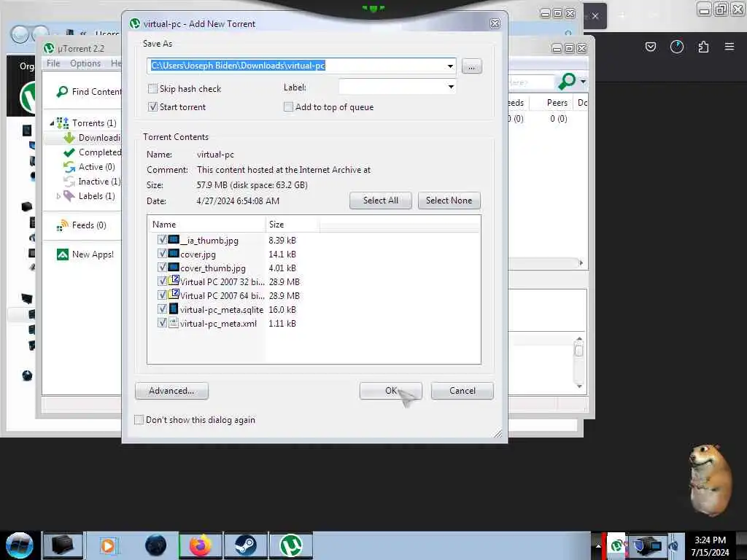Image resolution: width=747 pixels, height=560 pixels.
Task: Open the File menu in uTorrent
Action: click(x=53, y=63)
